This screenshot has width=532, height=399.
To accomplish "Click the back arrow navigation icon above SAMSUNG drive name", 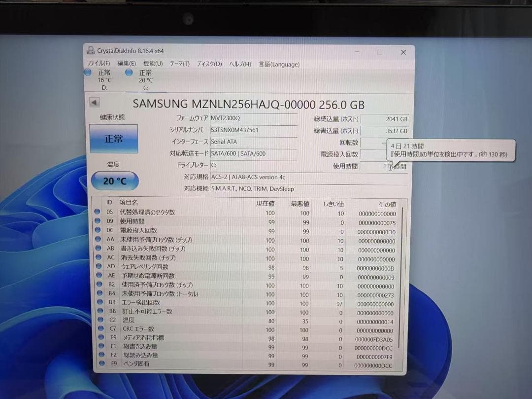I will click(x=94, y=102).
